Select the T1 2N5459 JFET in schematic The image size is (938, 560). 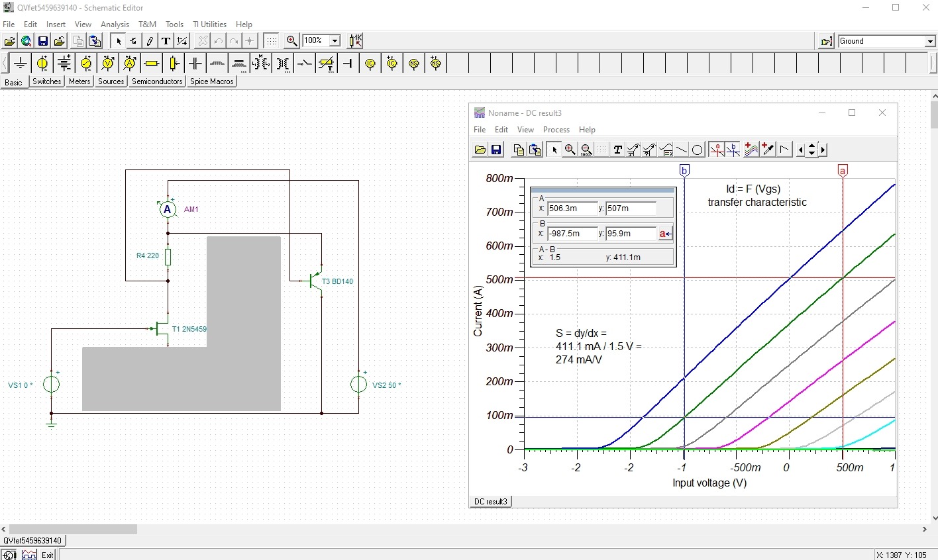(x=162, y=328)
